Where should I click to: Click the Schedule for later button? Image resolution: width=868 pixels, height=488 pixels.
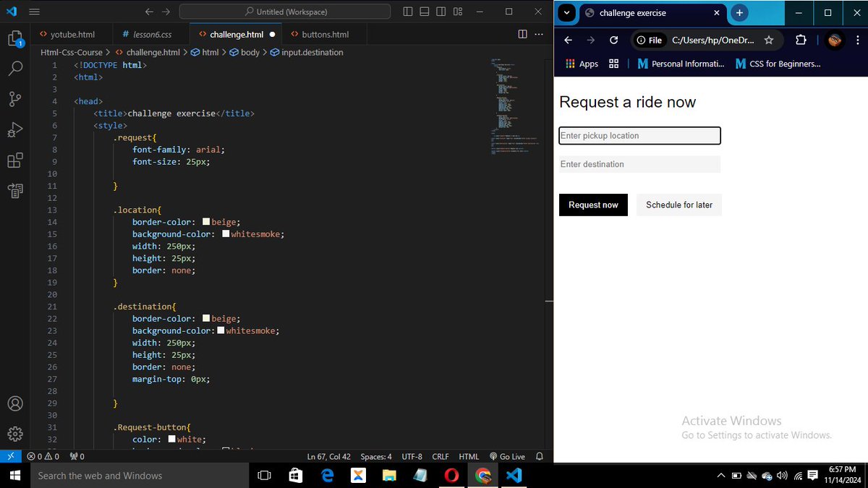pyautogui.click(x=678, y=205)
